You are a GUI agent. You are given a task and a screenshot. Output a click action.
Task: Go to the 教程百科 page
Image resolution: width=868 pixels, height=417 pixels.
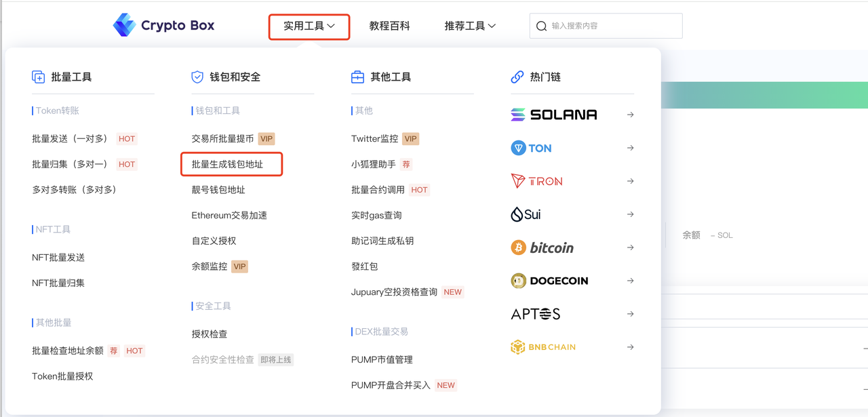tap(390, 26)
